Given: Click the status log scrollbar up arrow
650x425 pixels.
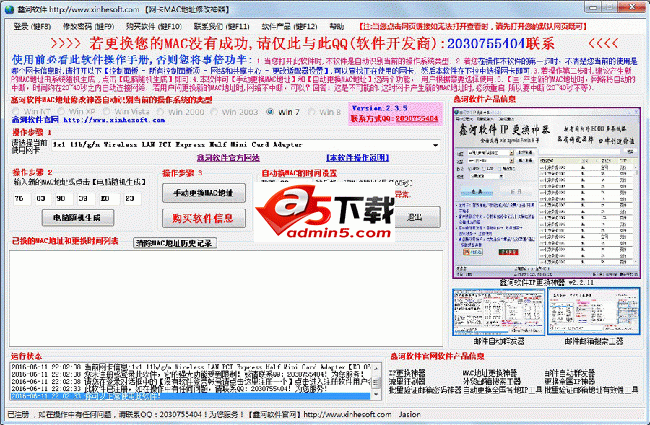Looking at the screenshot, I should coord(376,368).
